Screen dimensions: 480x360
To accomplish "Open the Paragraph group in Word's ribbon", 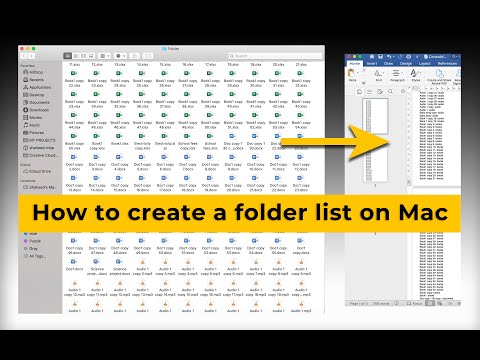I will point(397,75).
